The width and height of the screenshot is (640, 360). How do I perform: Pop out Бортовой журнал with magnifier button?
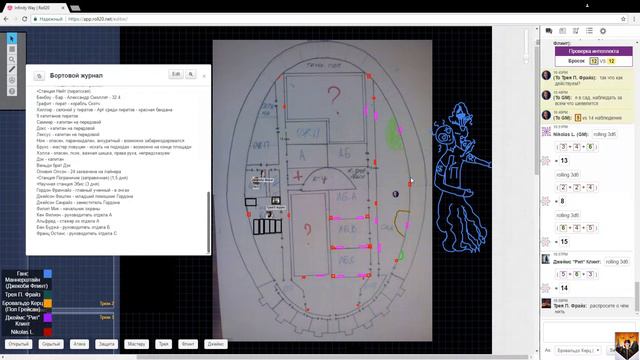[191, 74]
